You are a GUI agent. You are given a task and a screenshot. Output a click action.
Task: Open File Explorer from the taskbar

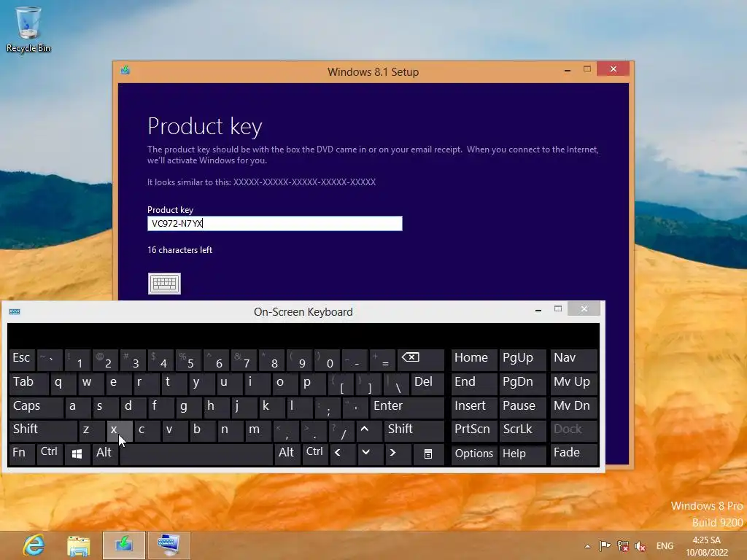[x=79, y=545]
